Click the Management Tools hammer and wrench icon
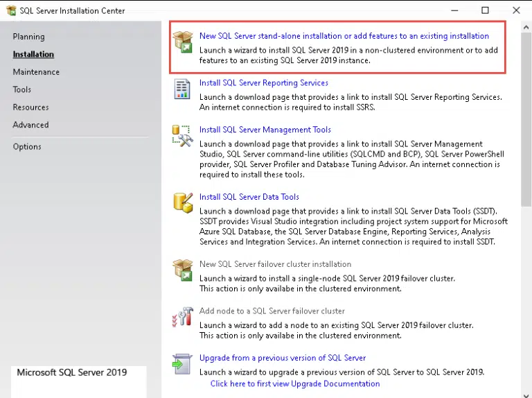This screenshot has width=532, height=398. pyautogui.click(x=183, y=136)
